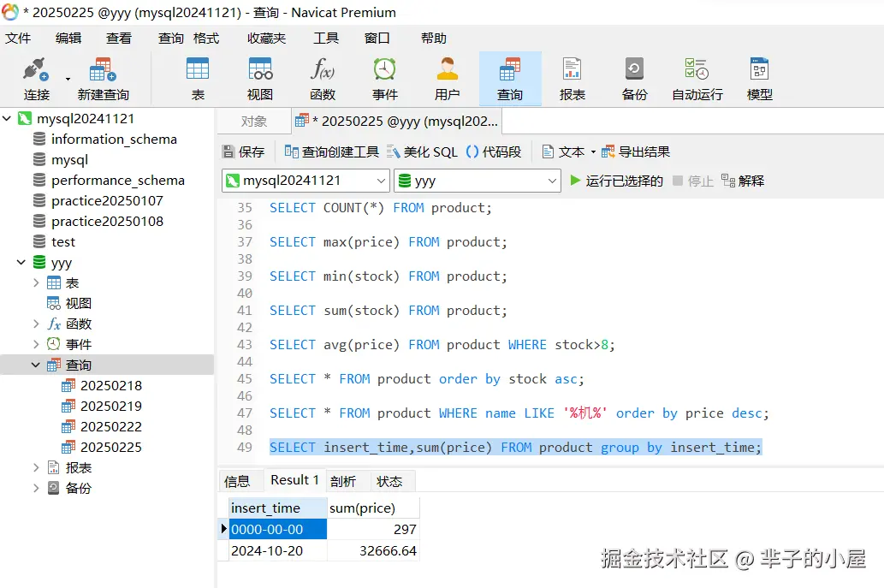Open the 连接 dropdown arrow

[68, 79]
